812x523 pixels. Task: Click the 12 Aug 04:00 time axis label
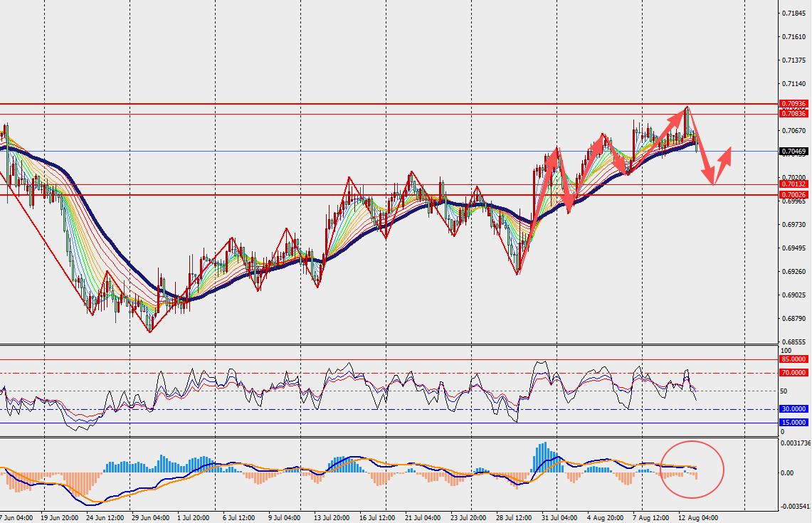[x=698, y=517]
